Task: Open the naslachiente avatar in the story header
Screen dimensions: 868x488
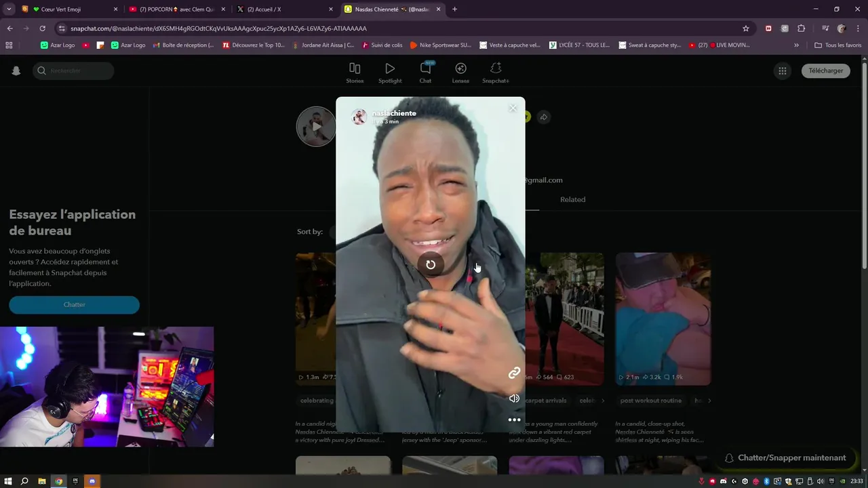Action: click(359, 117)
